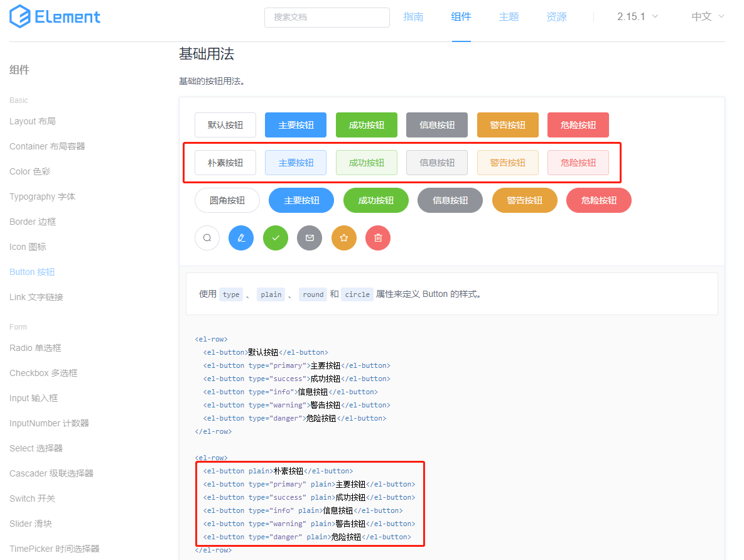Open the 2.15.1 version dropdown
The image size is (744, 560).
(x=637, y=16)
